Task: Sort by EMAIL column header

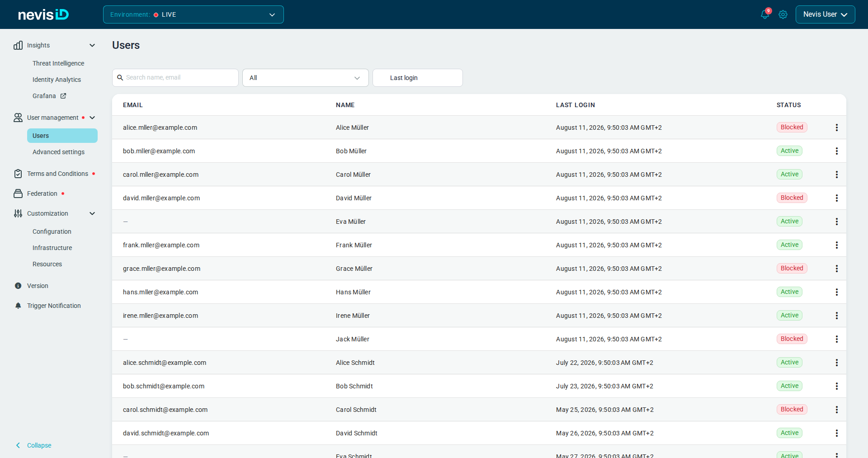Action: pos(133,105)
